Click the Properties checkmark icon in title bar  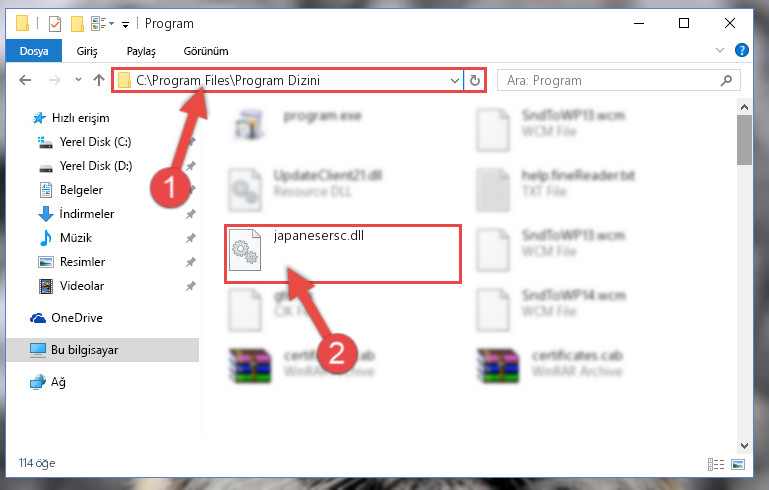pos(54,24)
